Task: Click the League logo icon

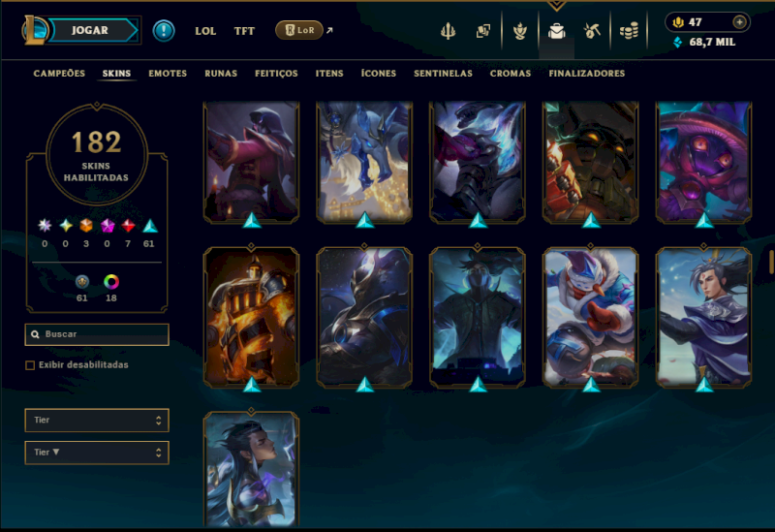Action: tap(34, 30)
